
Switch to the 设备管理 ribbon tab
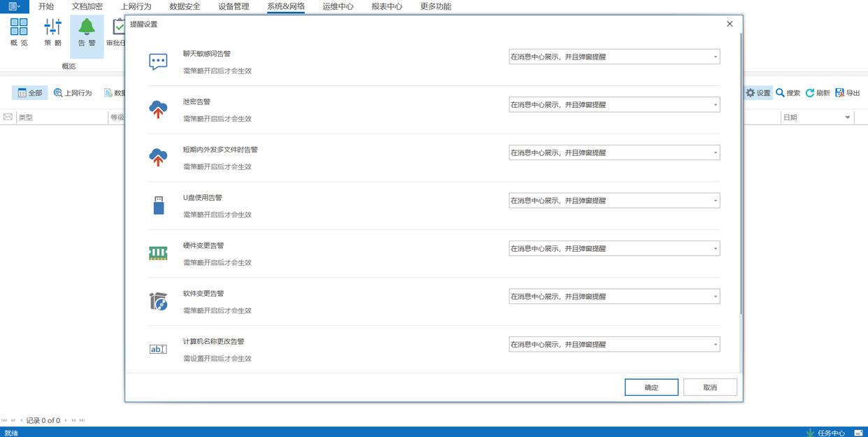(x=233, y=6)
